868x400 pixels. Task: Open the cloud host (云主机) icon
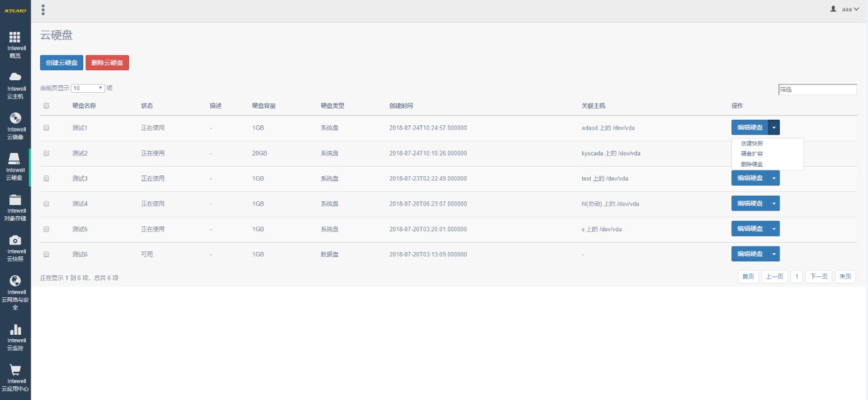click(x=15, y=77)
